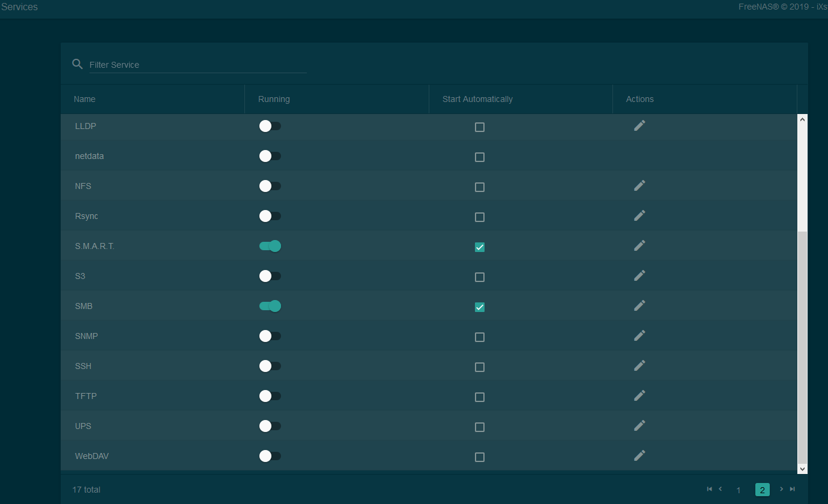Start the NFS service toggle

point(270,186)
